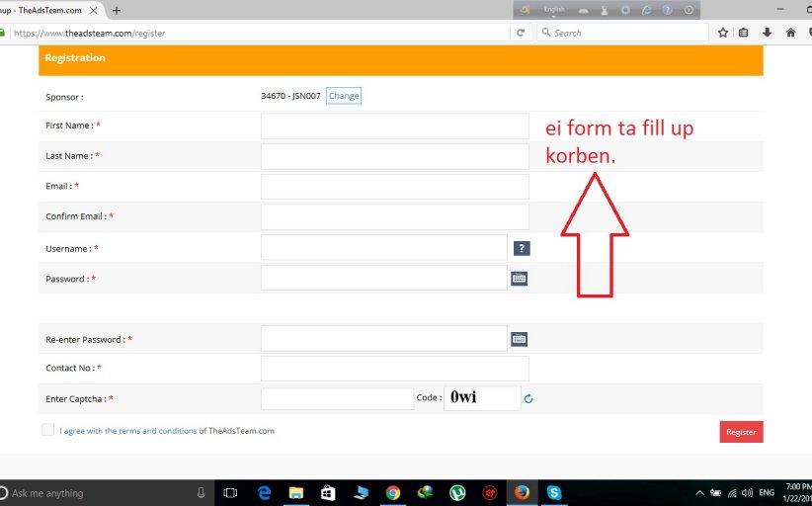Screen dimensions: 812x506
Task: Go to the browser home page icon
Action: click(790, 33)
